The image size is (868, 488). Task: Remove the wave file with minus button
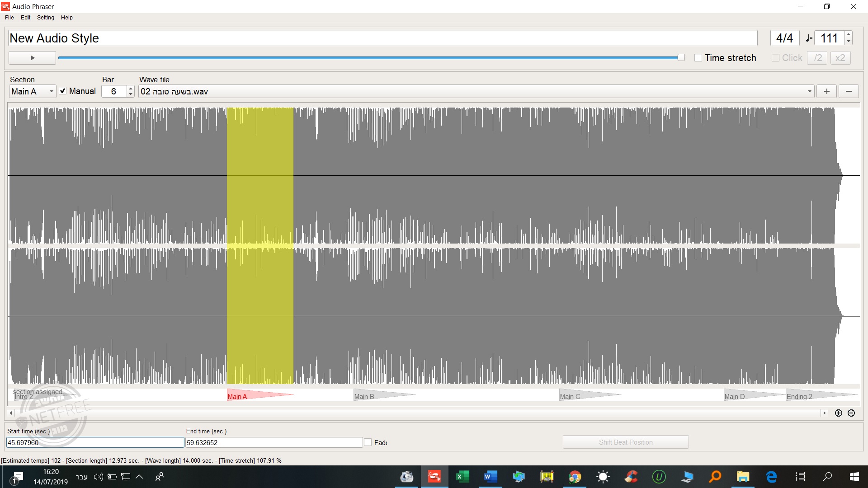849,91
